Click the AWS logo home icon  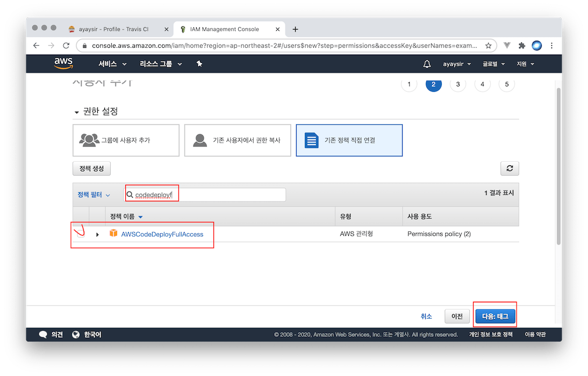pos(63,63)
